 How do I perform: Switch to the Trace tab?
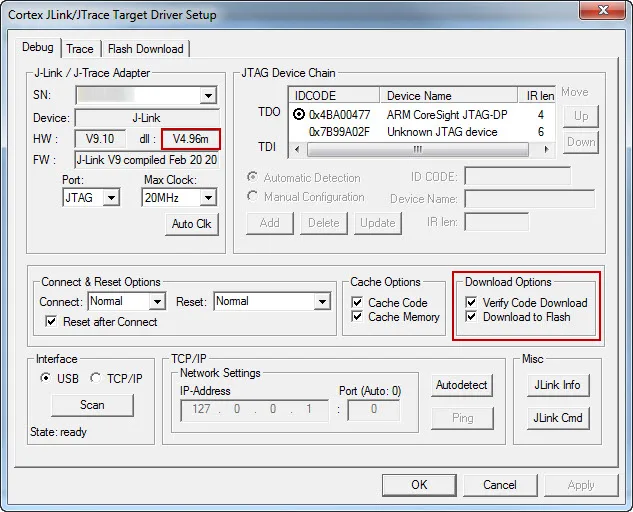[x=80, y=48]
